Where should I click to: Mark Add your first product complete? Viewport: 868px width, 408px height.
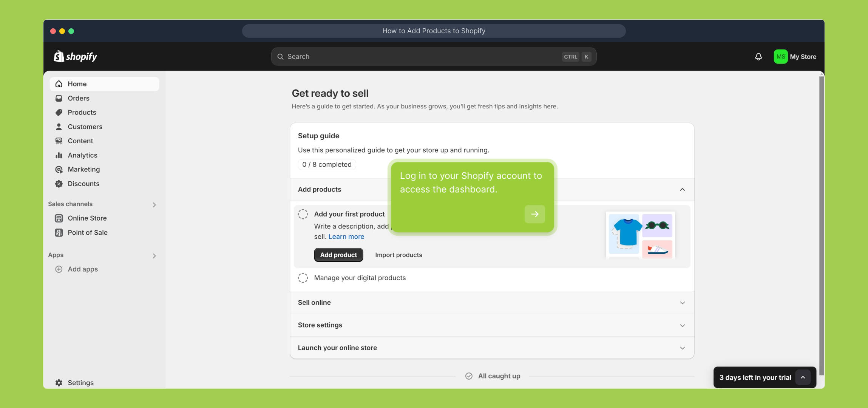(x=303, y=214)
